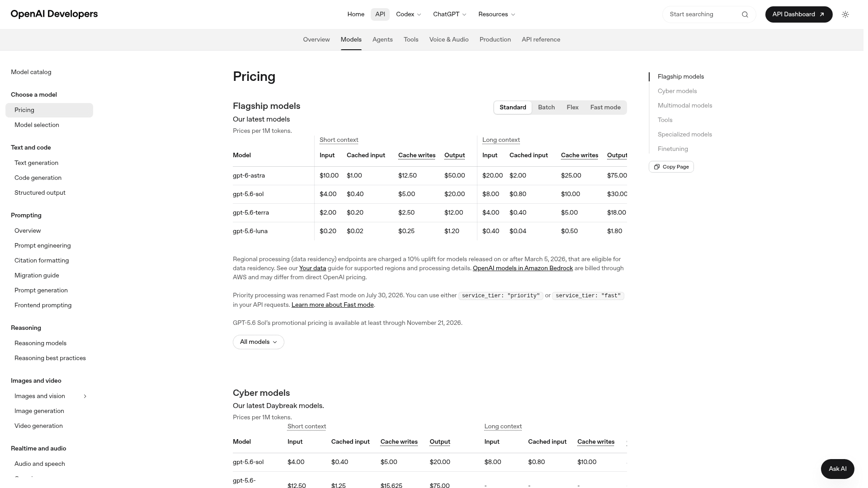Open Code generation in sidebar

(38, 178)
